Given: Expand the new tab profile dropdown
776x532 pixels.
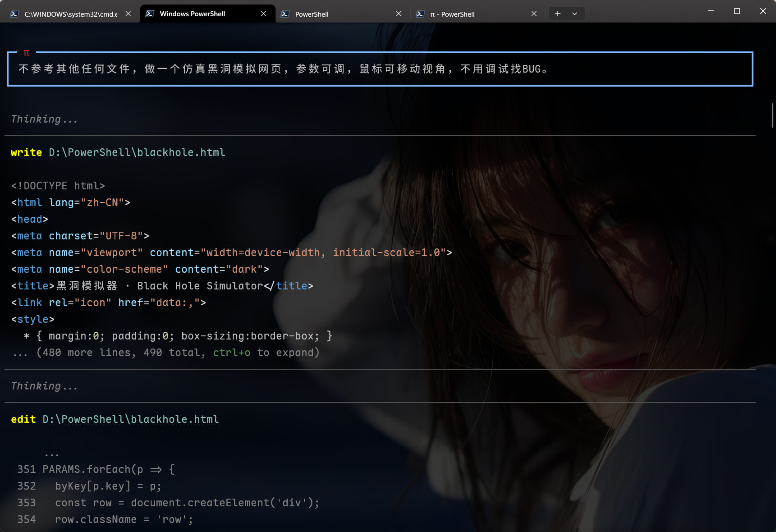Looking at the screenshot, I should (x=575, y=14).
